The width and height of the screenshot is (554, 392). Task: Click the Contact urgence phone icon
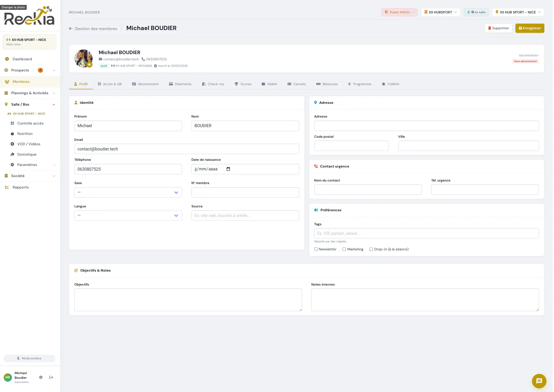[316, 166]
